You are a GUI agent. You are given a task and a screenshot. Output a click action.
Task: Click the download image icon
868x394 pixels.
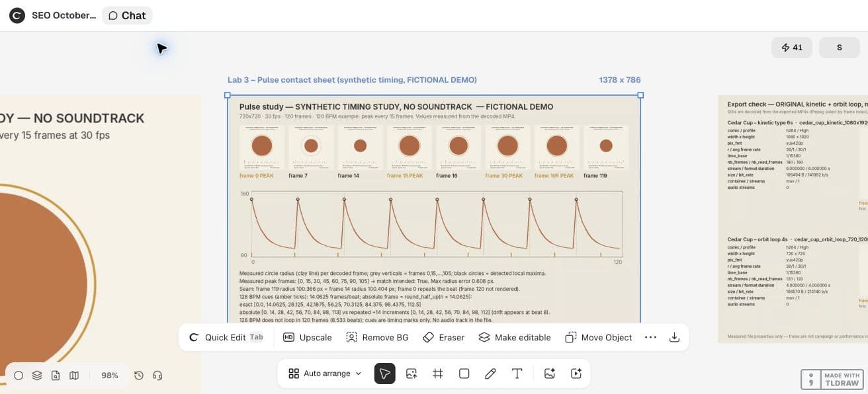click(674, 337)
